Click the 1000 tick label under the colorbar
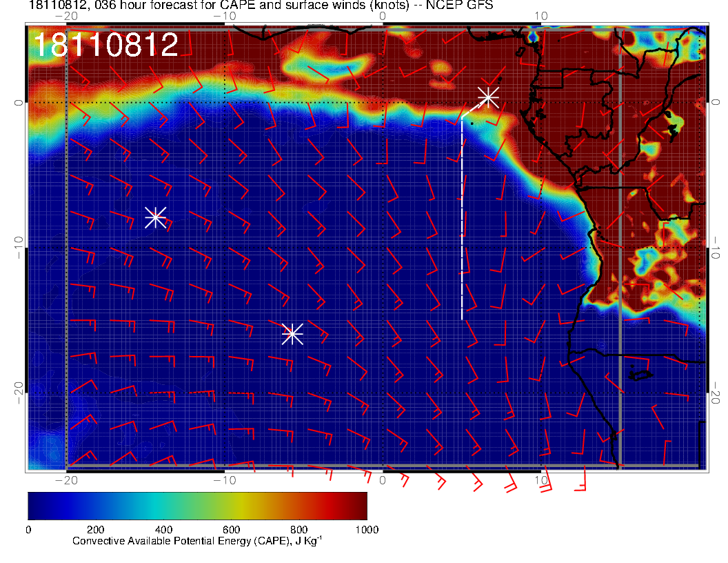Image resolution: width=728 pixels, height=563 pixels. (x=366, y=529)
